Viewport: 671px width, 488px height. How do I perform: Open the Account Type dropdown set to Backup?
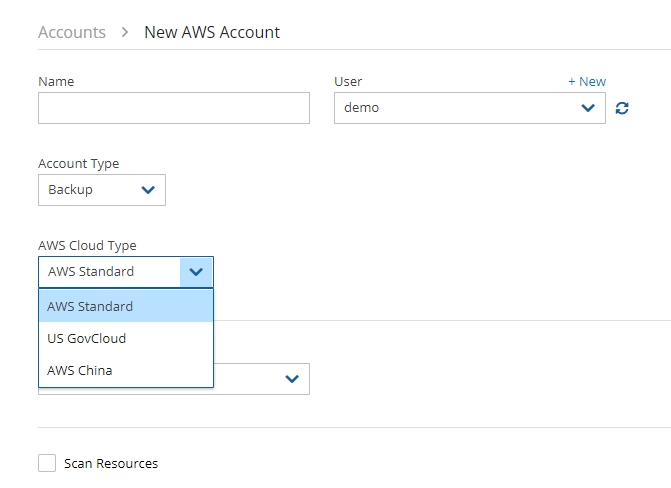coord(101,190)
